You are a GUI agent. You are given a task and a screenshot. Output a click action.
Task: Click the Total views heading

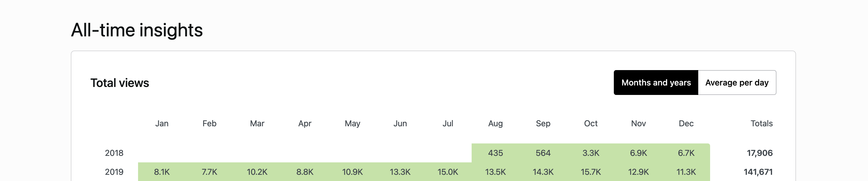(x=120, y=83)
